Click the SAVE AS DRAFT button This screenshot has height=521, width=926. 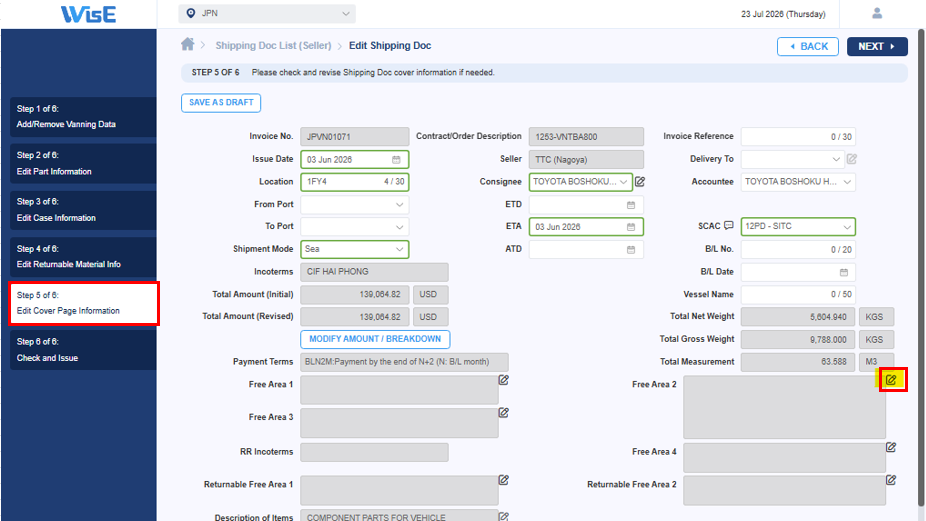[x=221, y=103]
